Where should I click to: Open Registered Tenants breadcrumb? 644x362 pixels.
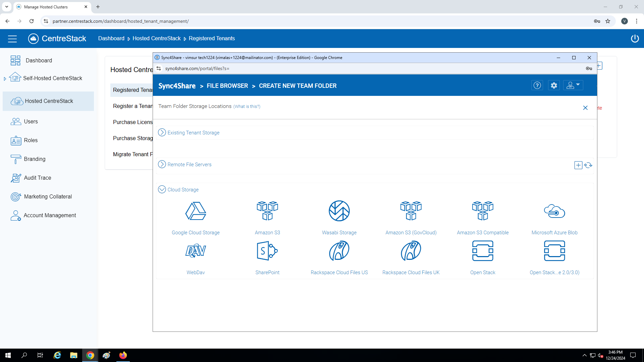click(x=212, y=39)
